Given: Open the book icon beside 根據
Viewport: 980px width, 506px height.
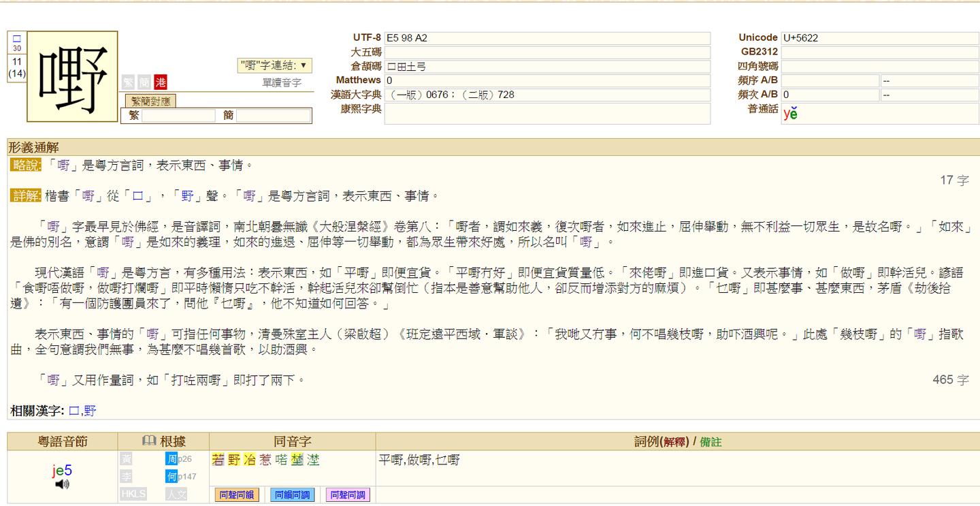Looking at the screenshot, I should 148,441.
